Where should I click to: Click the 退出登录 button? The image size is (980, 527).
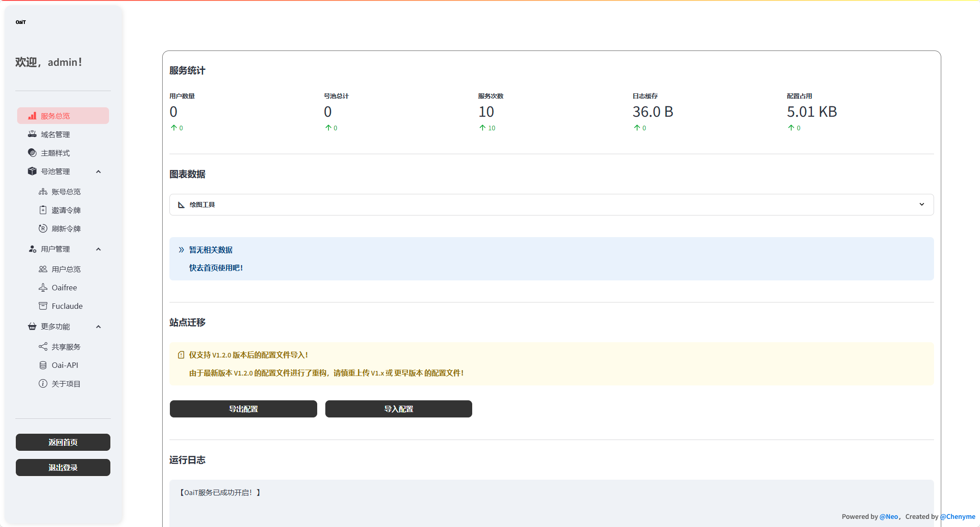point(63,467)
